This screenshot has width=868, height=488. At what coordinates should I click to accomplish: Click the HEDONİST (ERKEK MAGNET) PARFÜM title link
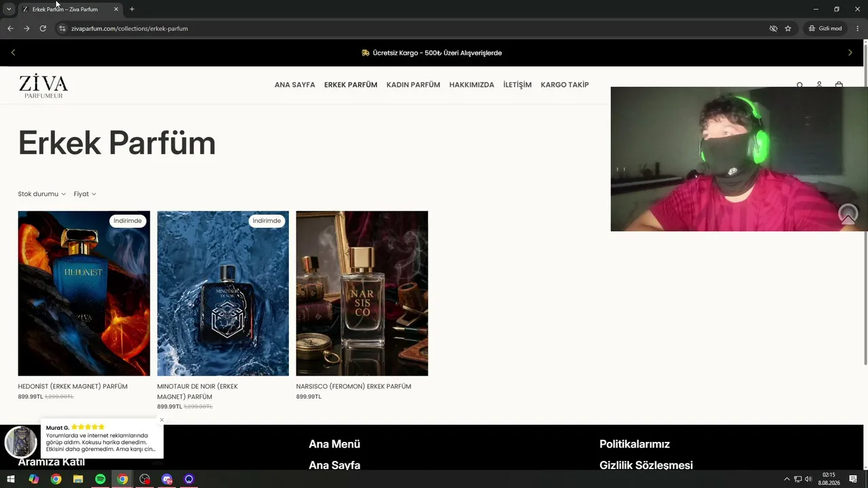pyautogui.click(x=73, y=386)
